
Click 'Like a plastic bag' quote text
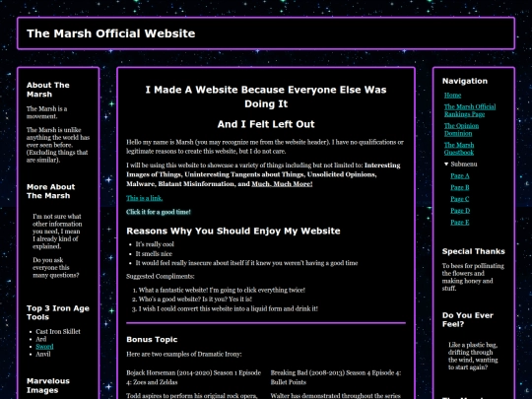point(473,356)
